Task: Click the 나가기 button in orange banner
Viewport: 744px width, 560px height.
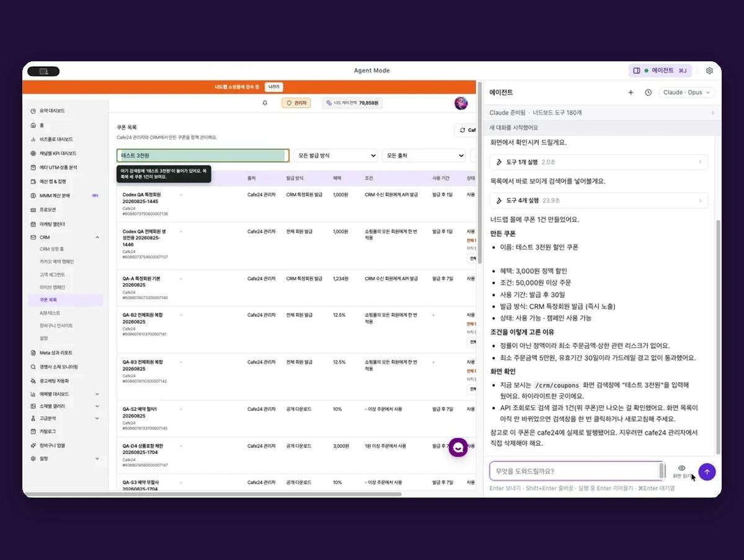Action: [x=274, y=87]
